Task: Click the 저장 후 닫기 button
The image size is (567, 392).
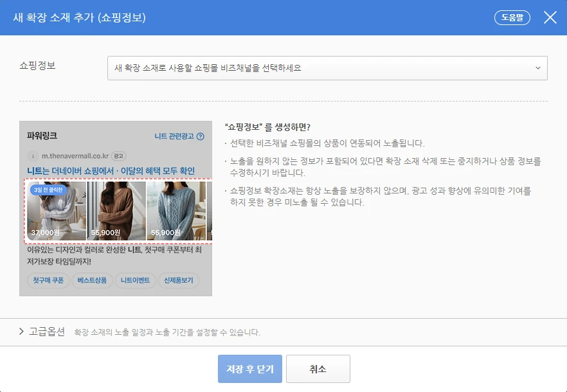Action: click(x=249, y=368)
